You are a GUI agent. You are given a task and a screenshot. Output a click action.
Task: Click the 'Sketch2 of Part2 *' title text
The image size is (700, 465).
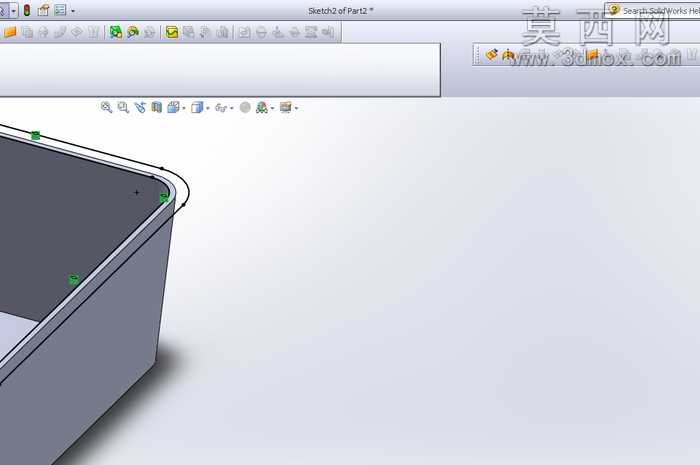[x=341, y=11]
